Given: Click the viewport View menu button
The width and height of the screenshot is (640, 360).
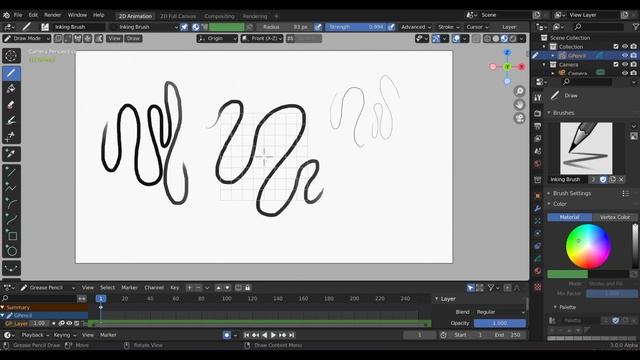Looking at the screenshot, I should coord(114,38).
